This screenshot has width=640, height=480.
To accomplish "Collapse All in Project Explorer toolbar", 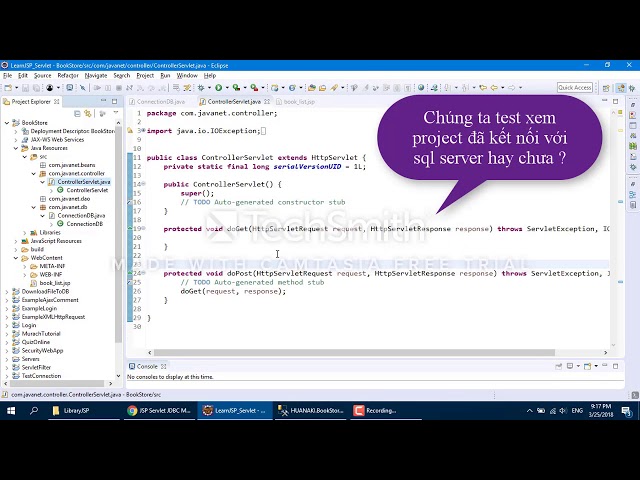I will [77, 113].
